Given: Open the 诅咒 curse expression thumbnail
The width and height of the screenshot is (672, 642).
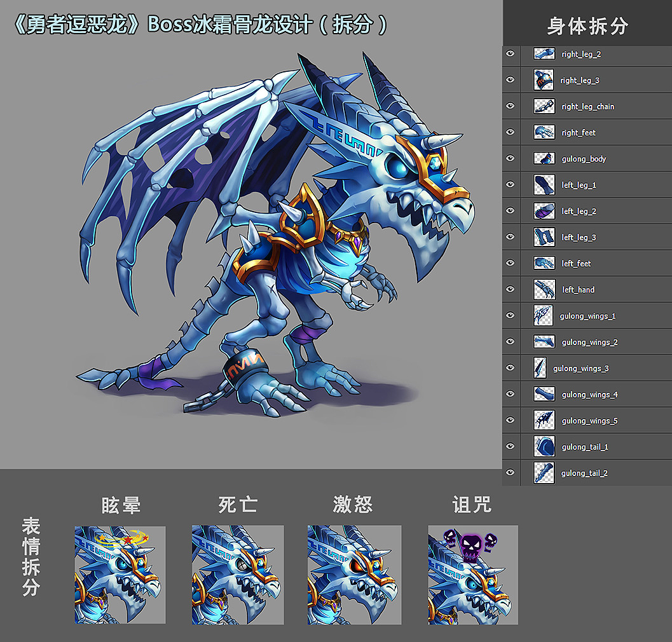Looking at the screenshot, I should [x=473, y=575].
